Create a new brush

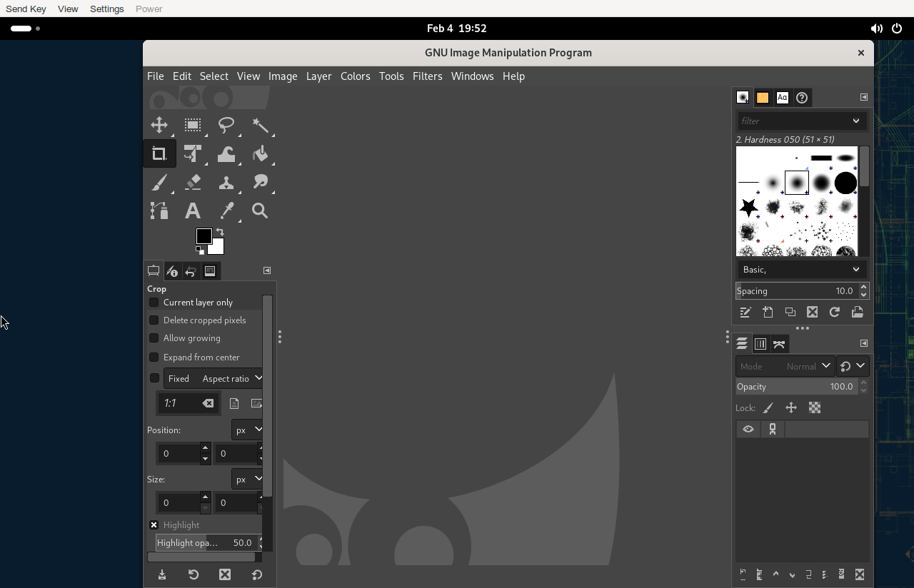point(768,312)
